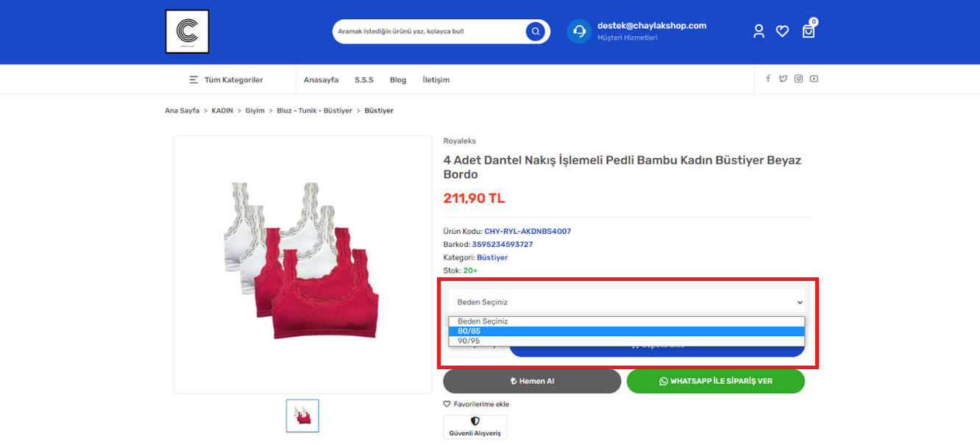Open the shopping cart icon
The height and width of the screenshot is (445, 980).
pyautogui.click(x=808, y=31)
